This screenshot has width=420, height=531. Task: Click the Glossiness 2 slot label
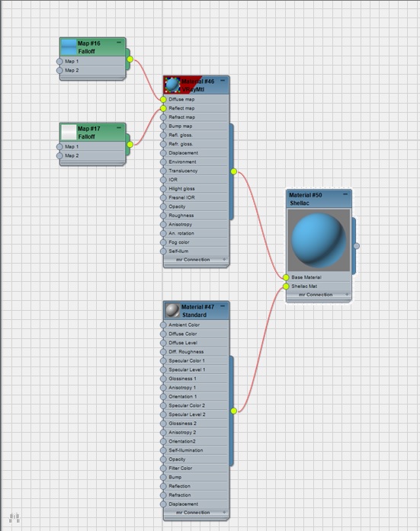[183, 424]
